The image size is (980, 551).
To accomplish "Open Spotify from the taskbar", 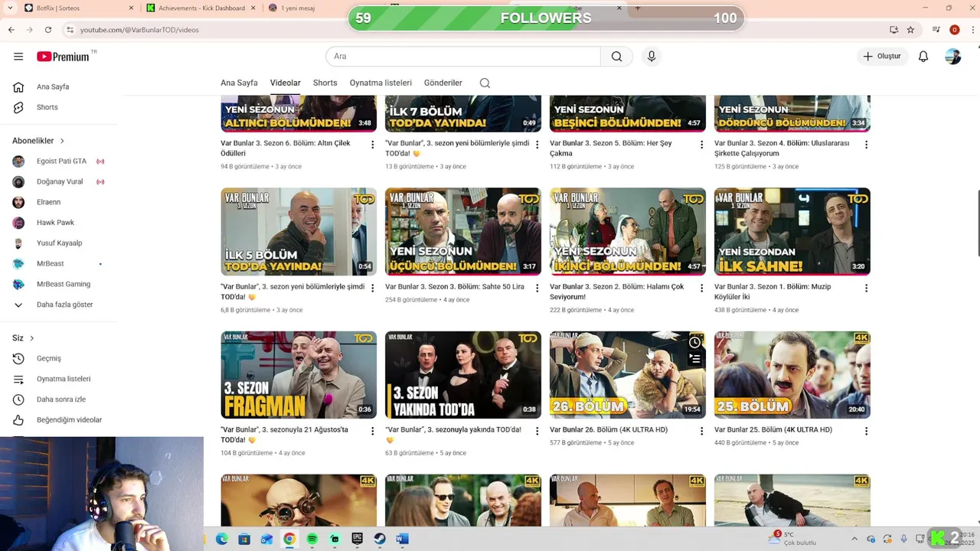I will (312, 539).
